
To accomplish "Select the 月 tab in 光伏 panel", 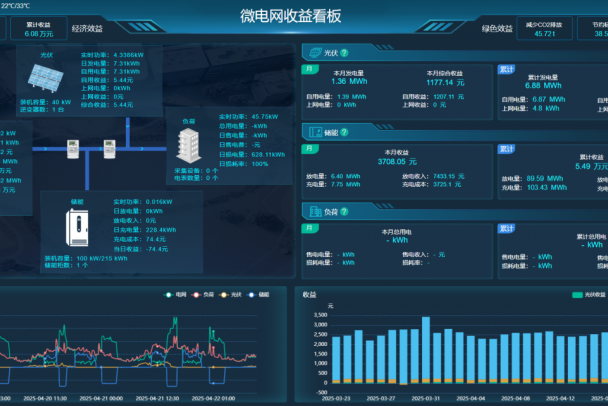I will [310, 70].
